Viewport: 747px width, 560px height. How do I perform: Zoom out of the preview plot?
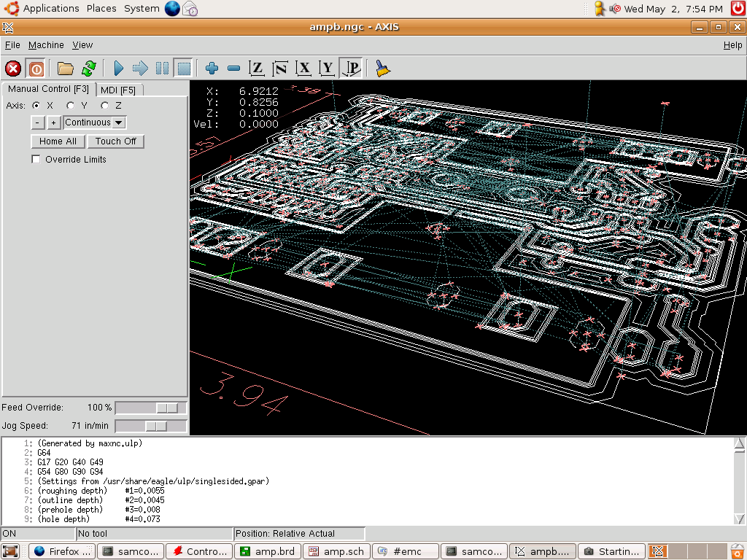[x=233, y=69]
